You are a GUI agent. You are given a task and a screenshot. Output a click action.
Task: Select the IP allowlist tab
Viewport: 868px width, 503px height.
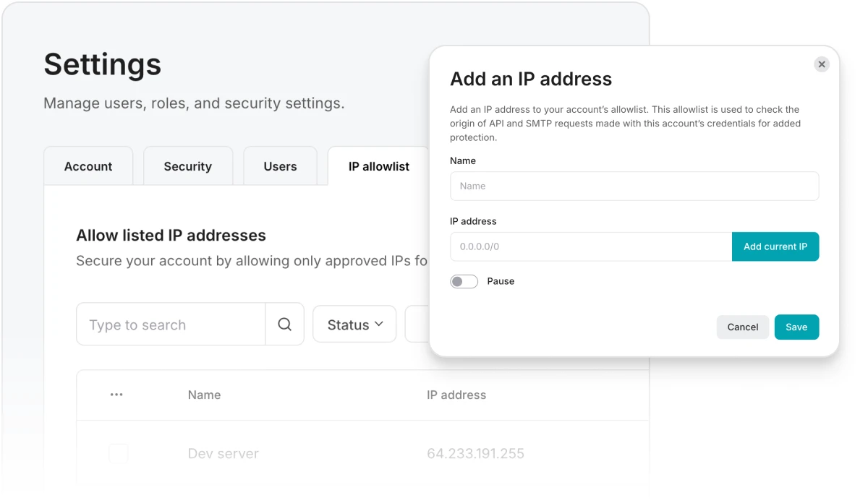(x=378, y=166)
